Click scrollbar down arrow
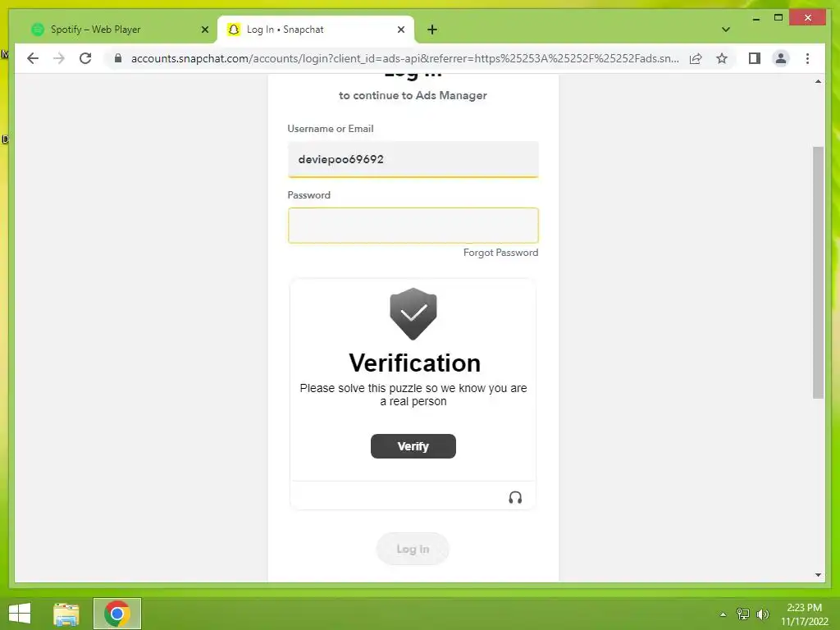The height and width of the screenshot is (630, 840). tap(818, 575)
